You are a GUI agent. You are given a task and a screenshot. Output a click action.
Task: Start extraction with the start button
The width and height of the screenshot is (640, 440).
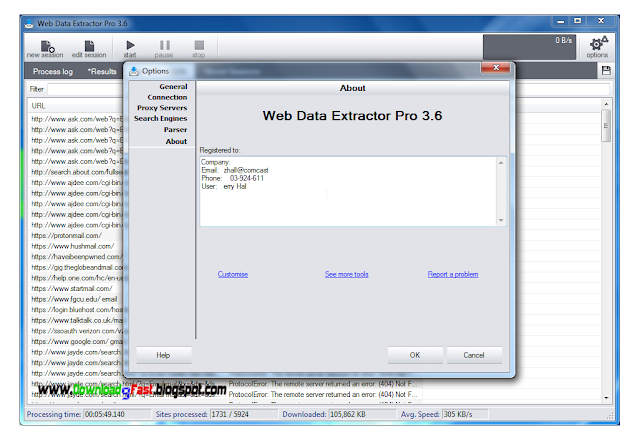(x=130, y=49)
